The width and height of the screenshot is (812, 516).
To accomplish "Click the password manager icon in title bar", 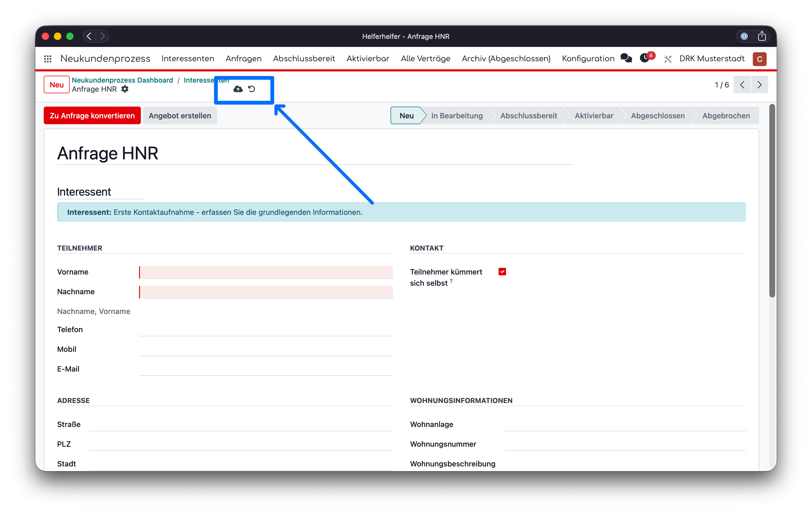I will pyautogui.click(x=744, y=36).
